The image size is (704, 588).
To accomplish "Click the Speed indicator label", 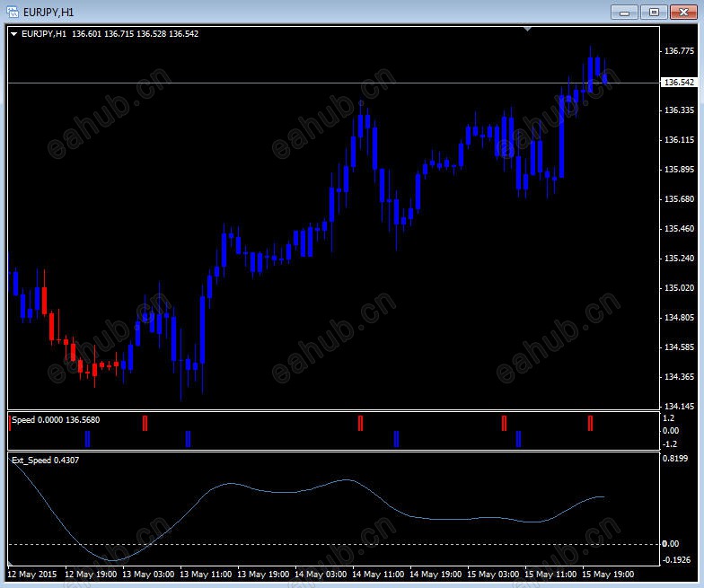I will 56,420.
